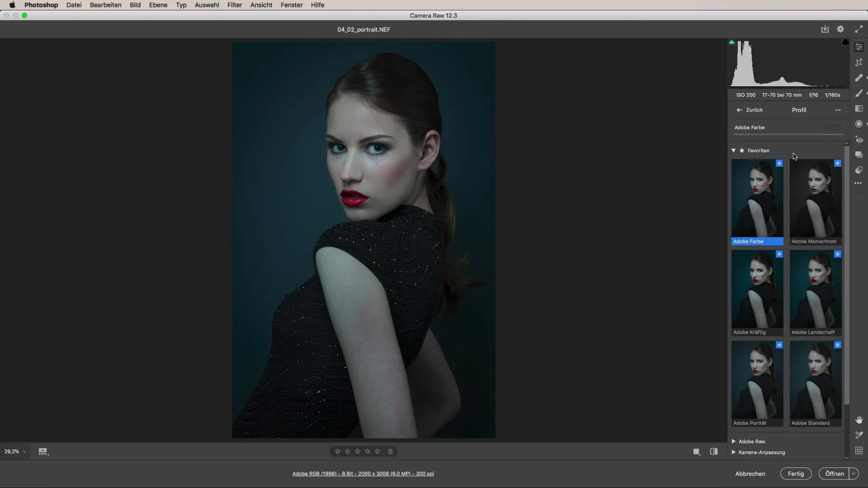Open the Ansicht menu
Image resolution: width=868 pixels, height=488 pixels.
[261, 5]
